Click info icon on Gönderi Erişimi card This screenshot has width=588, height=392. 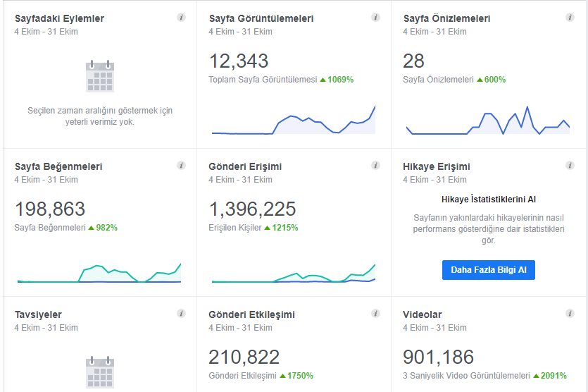pyautogui.click(x=375, y=165)
